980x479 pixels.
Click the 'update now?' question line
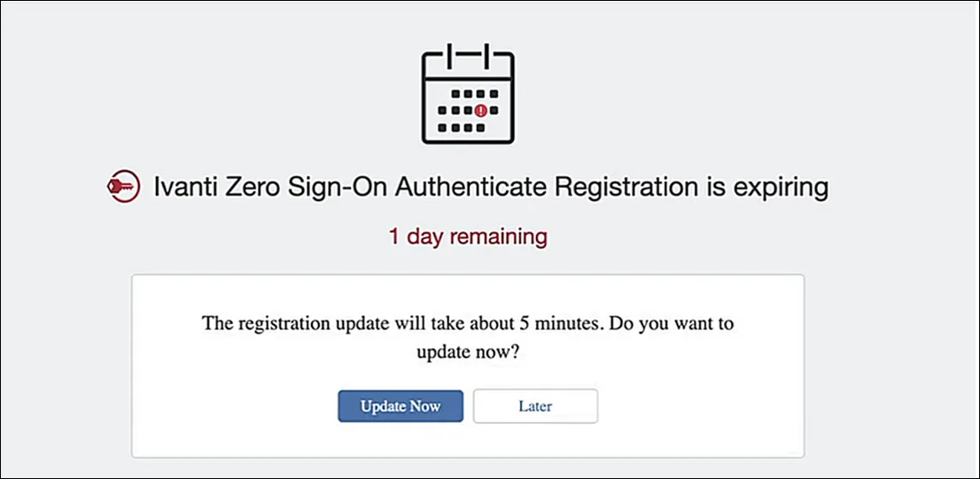click(468, 353)
